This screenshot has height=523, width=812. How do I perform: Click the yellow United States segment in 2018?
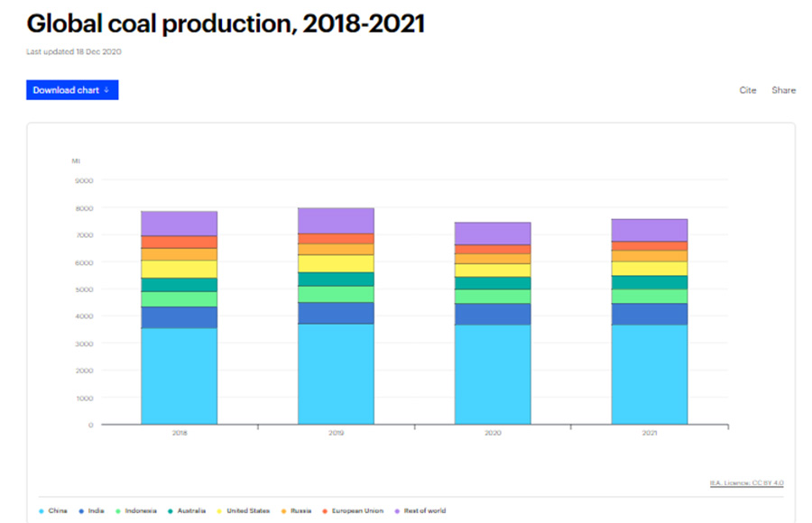point(179,269)
